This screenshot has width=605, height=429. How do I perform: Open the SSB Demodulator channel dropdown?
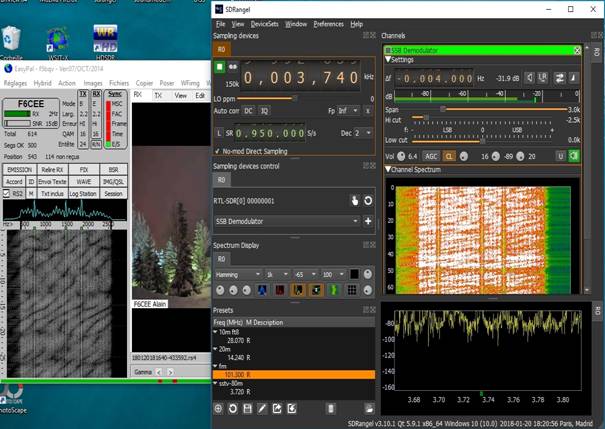[287, 221]
